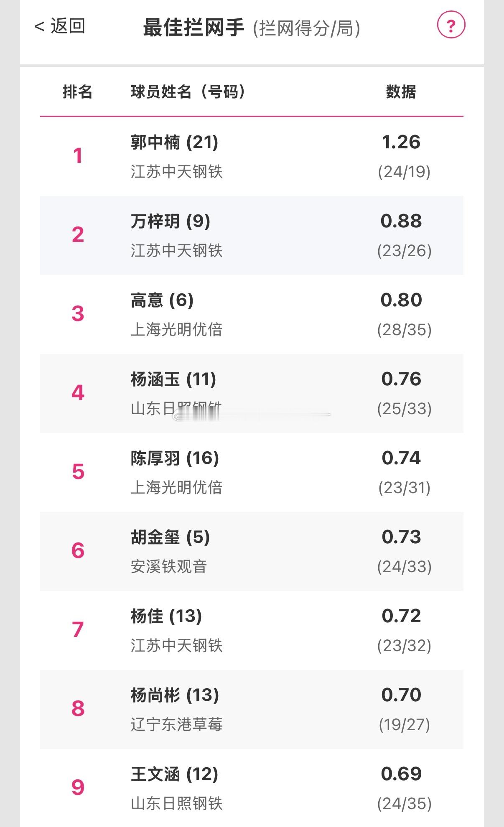Image resolution: width=504 pixels, height=827 pixels.
Task: Click team name 辽宁东港草莓
Action: pyautogui.click(x=176, y=725)
